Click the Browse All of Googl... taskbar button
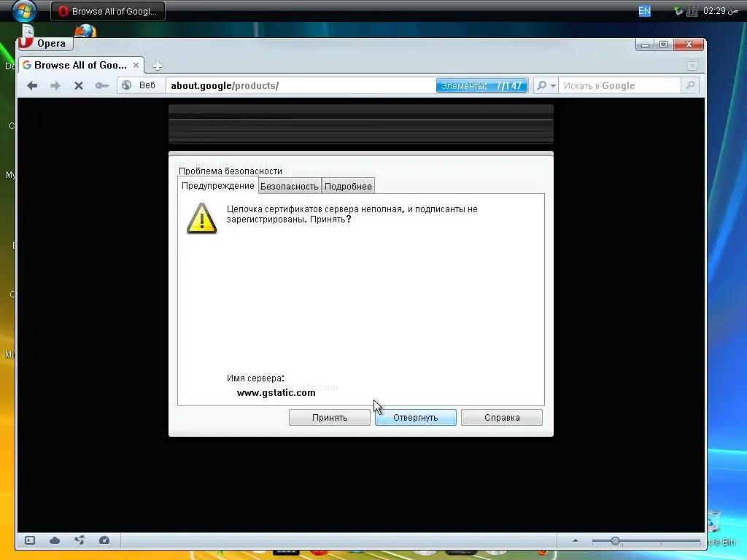The image size is (747, 560). coord(108,11)
